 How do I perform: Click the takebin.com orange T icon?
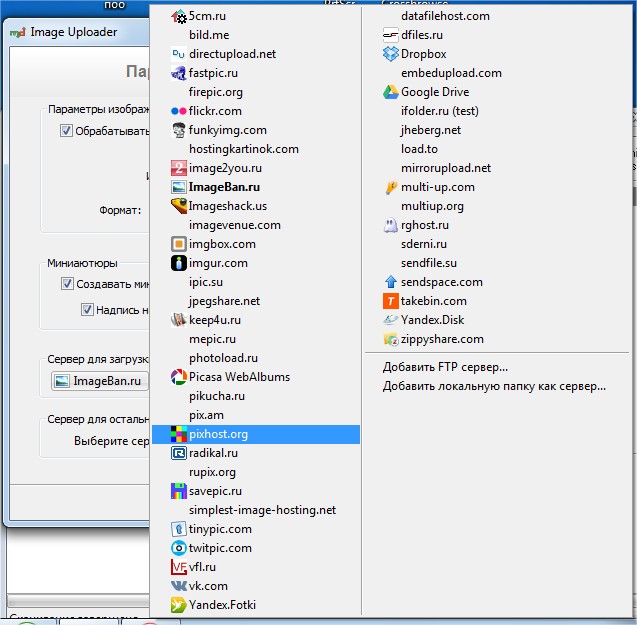(x=391, y=301)
